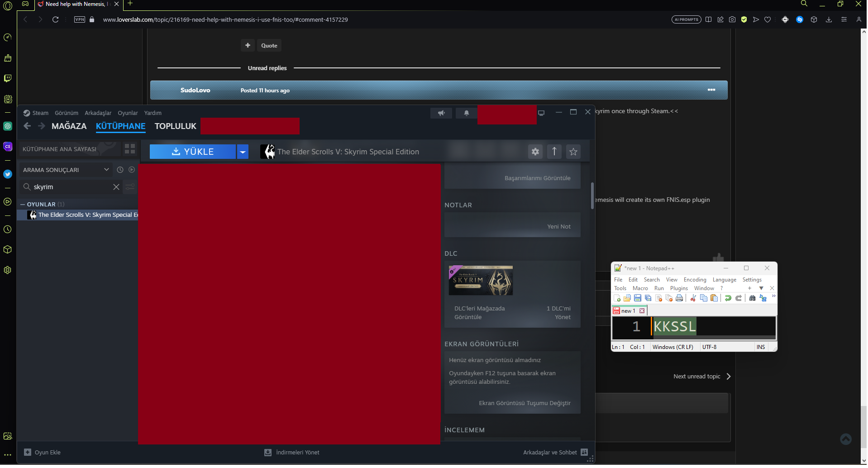The image size is (868, 468).
Task: Click the Paste icon in Notepad++ toolbar
Action: pos(714,298)
